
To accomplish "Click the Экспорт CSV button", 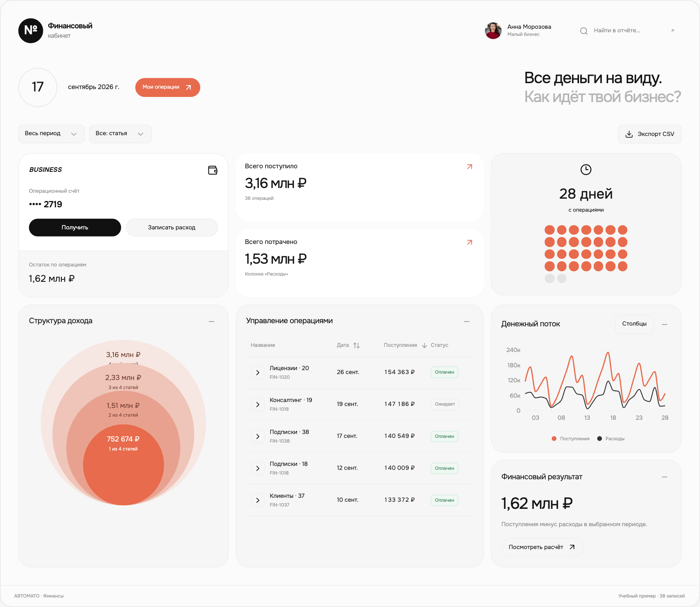I will [x=650, y=134].
